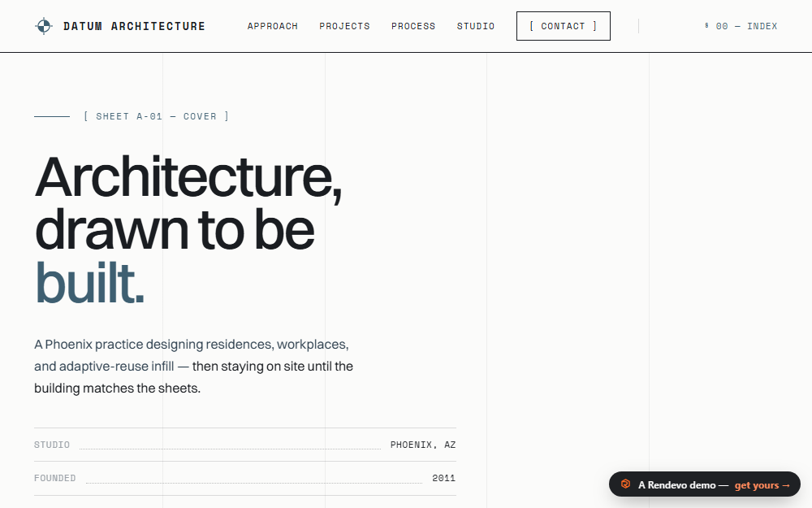
Task: Click the orange Rendevo hexagon icon
Action: 625,484
